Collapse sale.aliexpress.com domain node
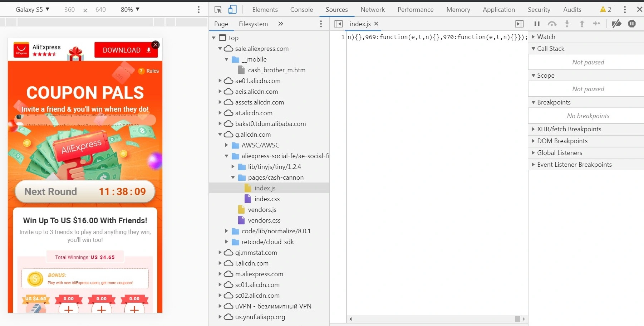The height and width of the screenshot is (326, 644). click(x=220, y=48)
